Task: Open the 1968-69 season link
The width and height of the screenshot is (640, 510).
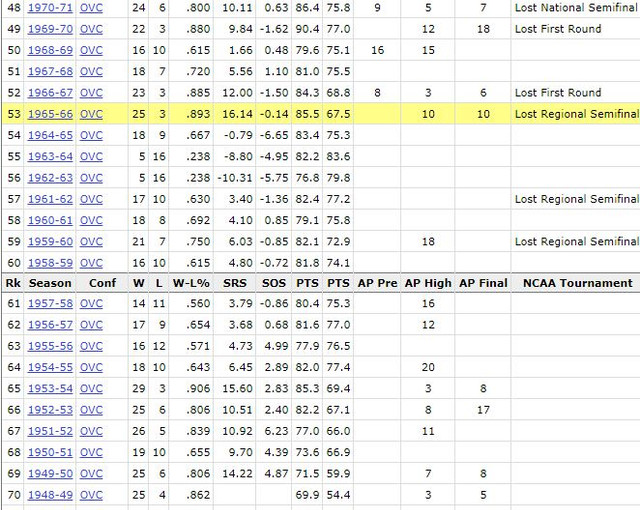Action: [50, 50]
